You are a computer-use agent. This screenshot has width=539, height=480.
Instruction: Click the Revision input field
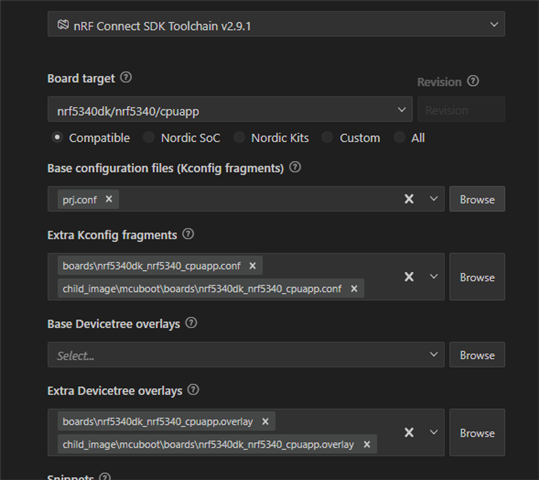tap(461, 110)
